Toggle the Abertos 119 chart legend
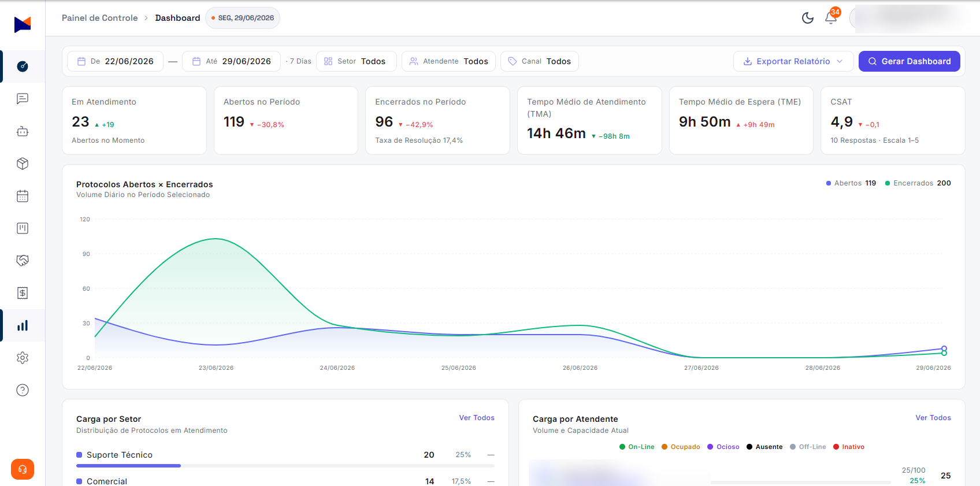The width and height of the screenshot is (980, 486). (x=851, y=183)
